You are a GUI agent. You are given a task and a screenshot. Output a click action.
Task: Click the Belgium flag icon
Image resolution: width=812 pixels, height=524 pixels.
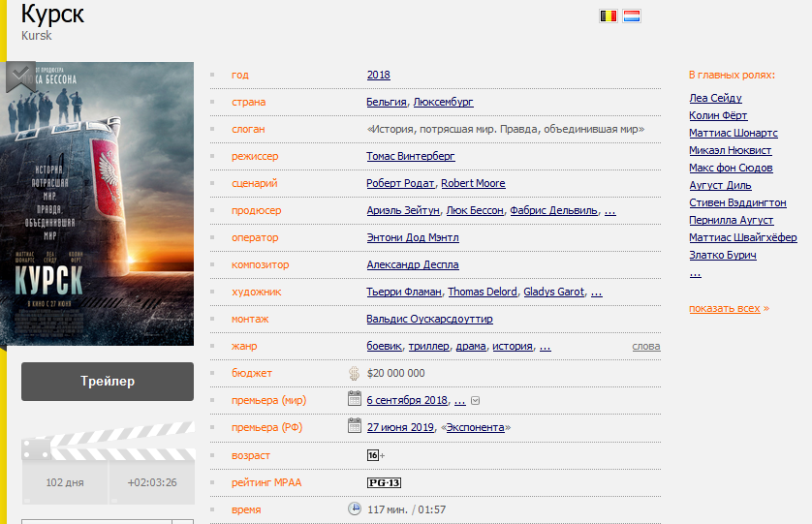click(x=609, y=16)
